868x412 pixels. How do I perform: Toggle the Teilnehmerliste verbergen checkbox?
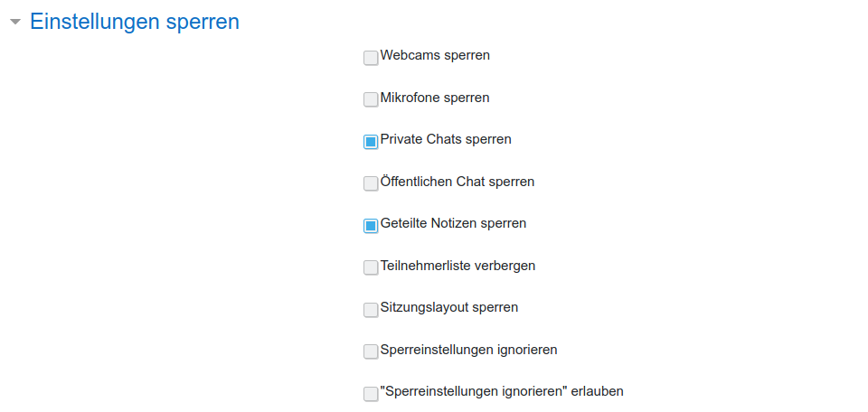pos(371,267)
